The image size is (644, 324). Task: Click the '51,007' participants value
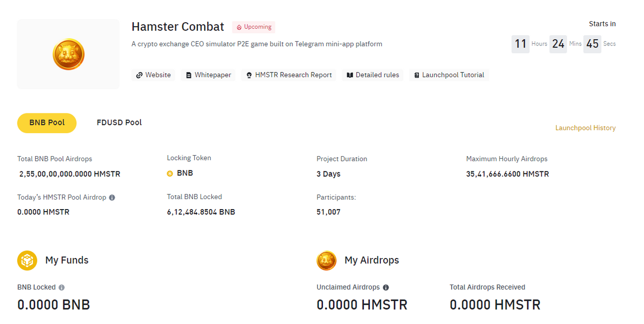pyautogui.click(x=329, y=212)
